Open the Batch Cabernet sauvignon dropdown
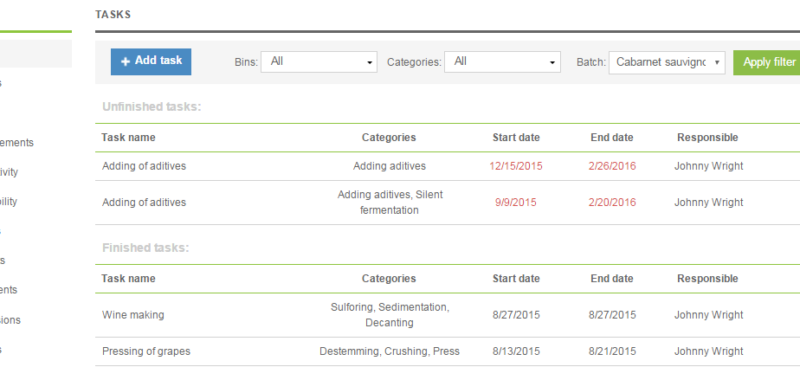The width and height of the screenshot is (800, 380). (x=667, y=62)
